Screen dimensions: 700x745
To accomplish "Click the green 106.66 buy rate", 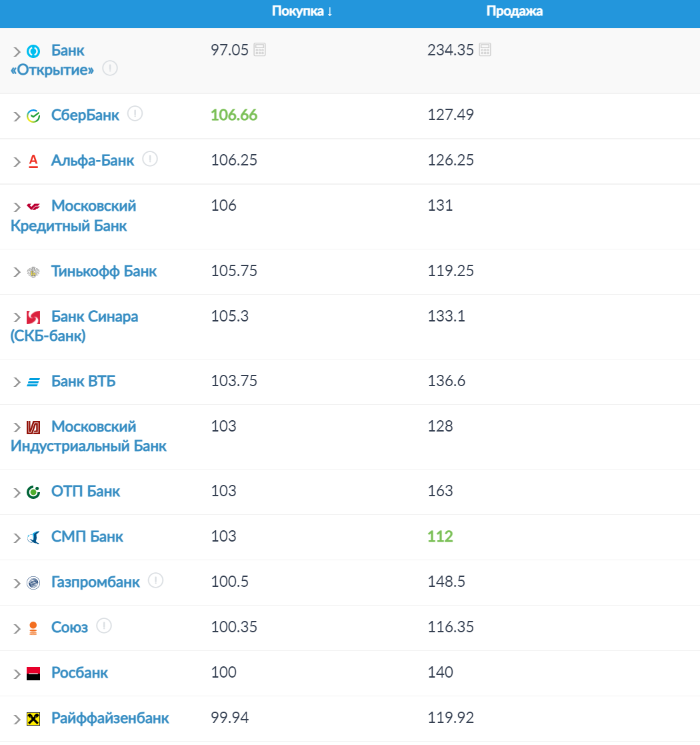I will [x=234, y=115].
